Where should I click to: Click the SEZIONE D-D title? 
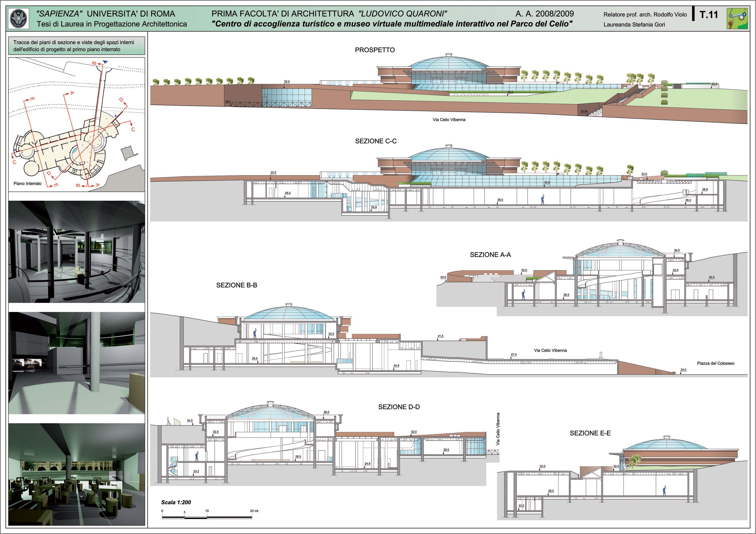399,407
